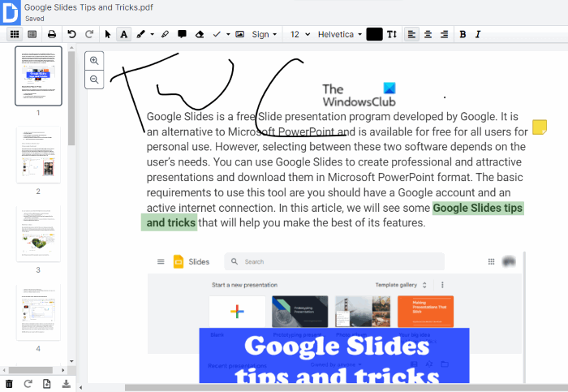The height and width of the screenshot is (392, 568).
Task: Open the Sign dropdown menu
Action: click(x=264, y=34)
